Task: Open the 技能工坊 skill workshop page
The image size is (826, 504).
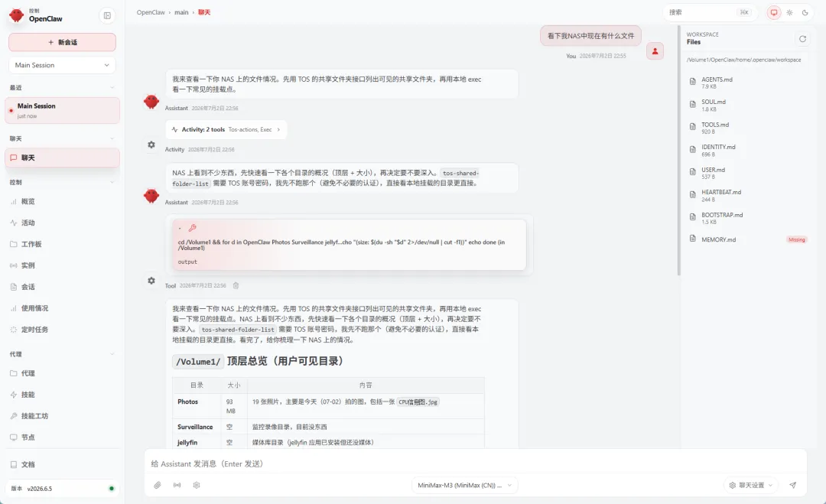Action: (x=62, y=416)
